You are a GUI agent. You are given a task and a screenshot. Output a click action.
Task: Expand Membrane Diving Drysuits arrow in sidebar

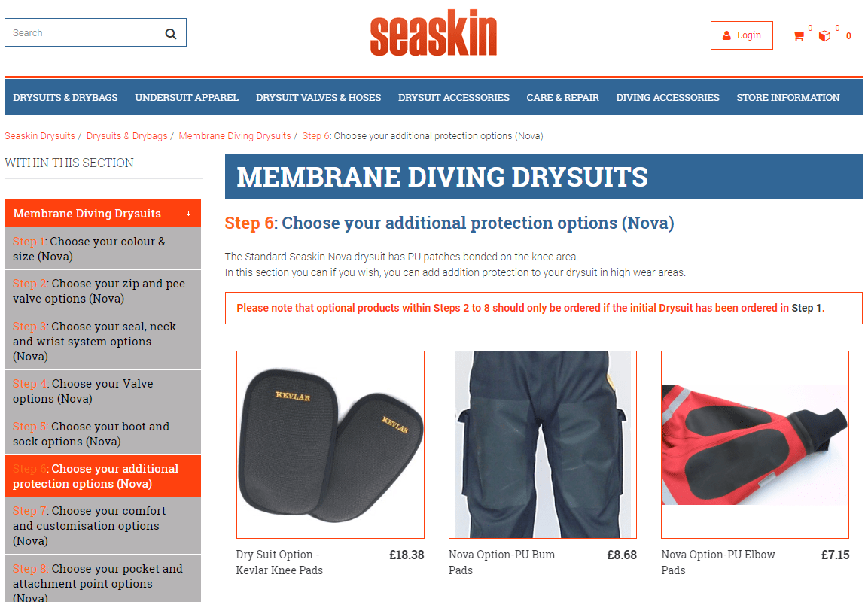click(x=189, y=214)
